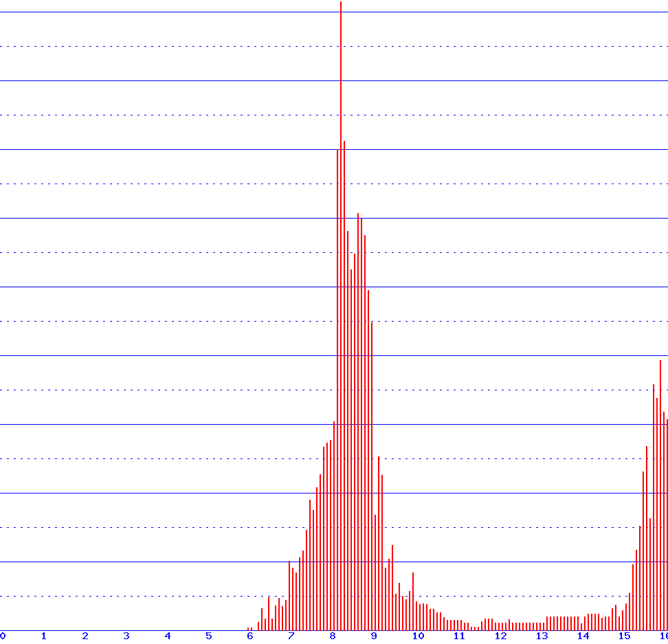The width and height of the screenshot is (668, 644).
Task: Click the x-axis label 2
Action: (x=85, y=636)
